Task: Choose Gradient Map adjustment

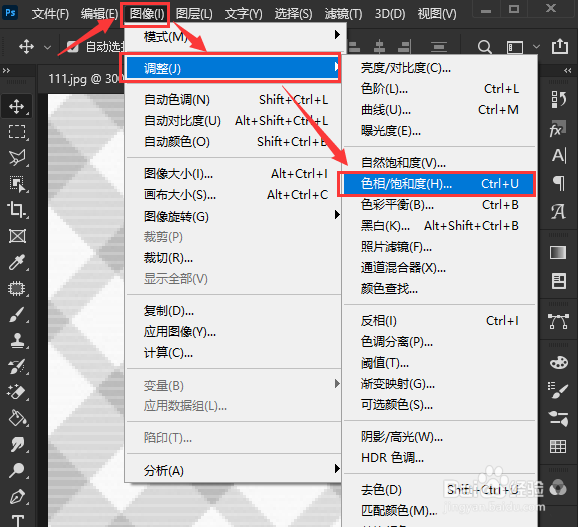Action: coord(439,384)
